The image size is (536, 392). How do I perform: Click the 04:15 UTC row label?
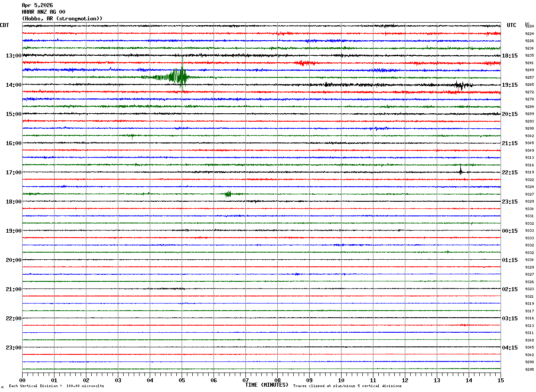509,348
